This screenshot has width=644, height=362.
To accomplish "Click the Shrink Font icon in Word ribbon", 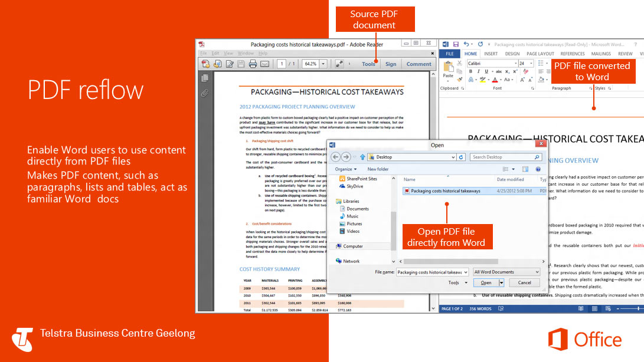I will pos(530,80).
